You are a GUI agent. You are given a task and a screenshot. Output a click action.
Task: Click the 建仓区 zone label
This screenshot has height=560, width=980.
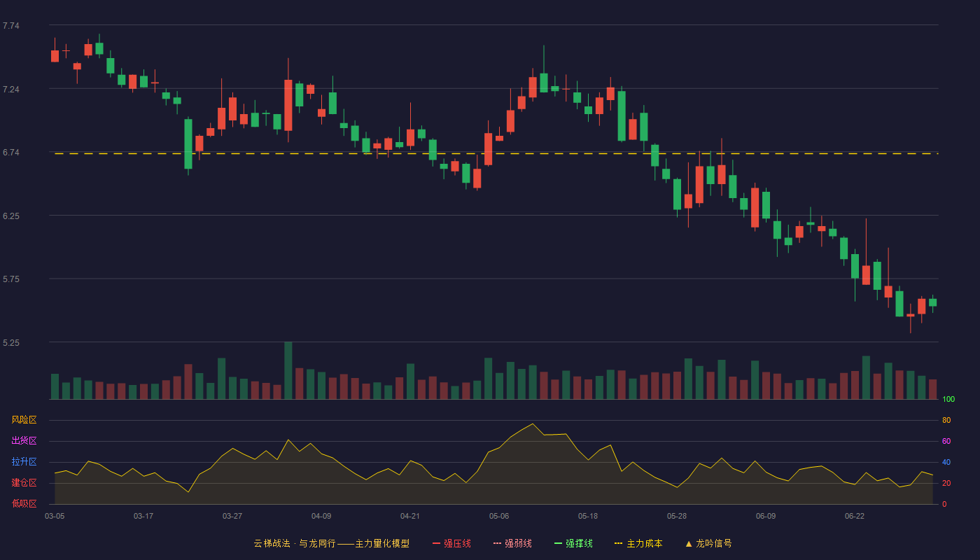24,483
